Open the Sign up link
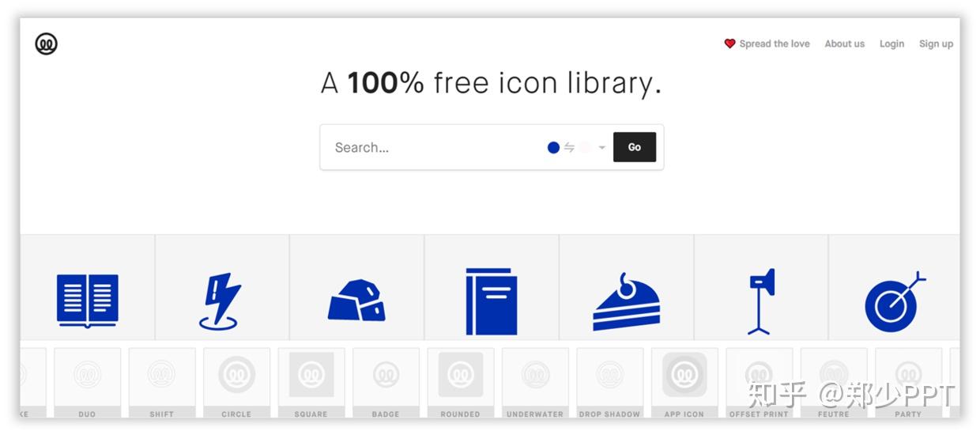Image resolution: width=980 pixels, height=435 pixels. click(936, 44)
